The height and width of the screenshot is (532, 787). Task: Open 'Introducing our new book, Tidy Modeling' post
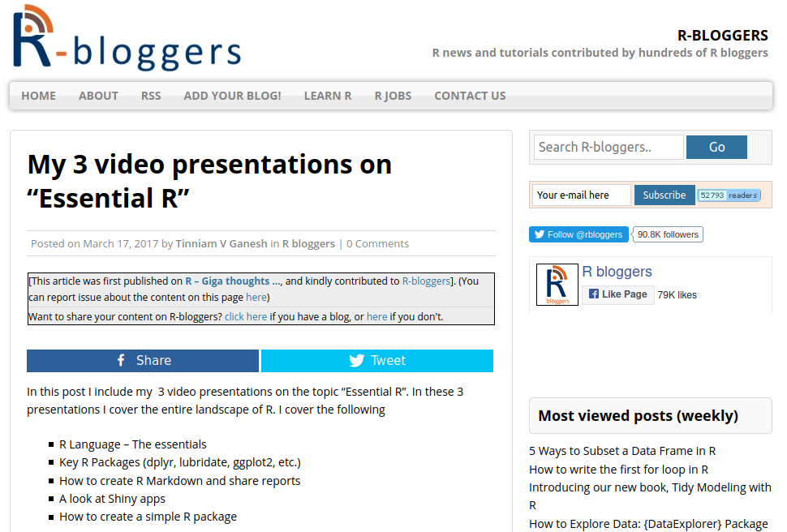tap(650, 496)
